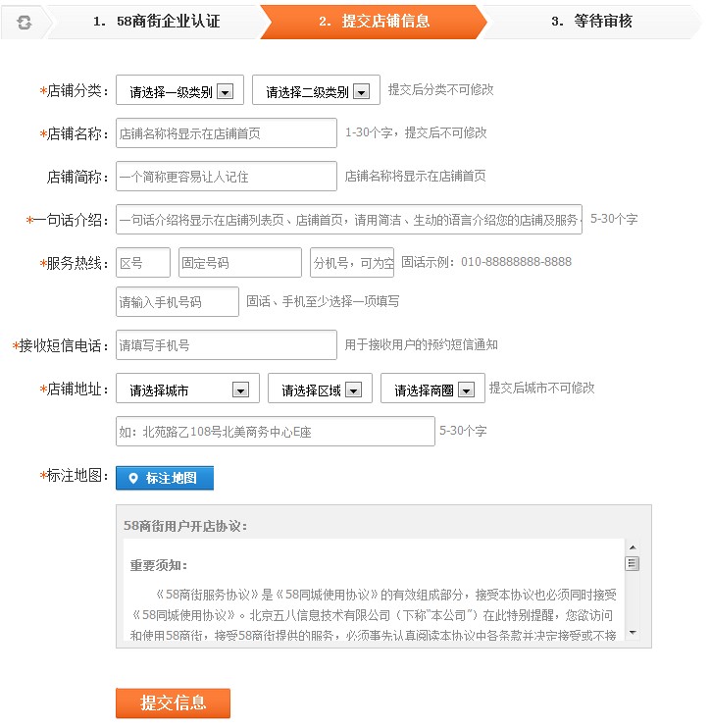Click the 接收短信电话 mobile number field
The height and width of the screenshot is (728, 710).
[226, 345]
